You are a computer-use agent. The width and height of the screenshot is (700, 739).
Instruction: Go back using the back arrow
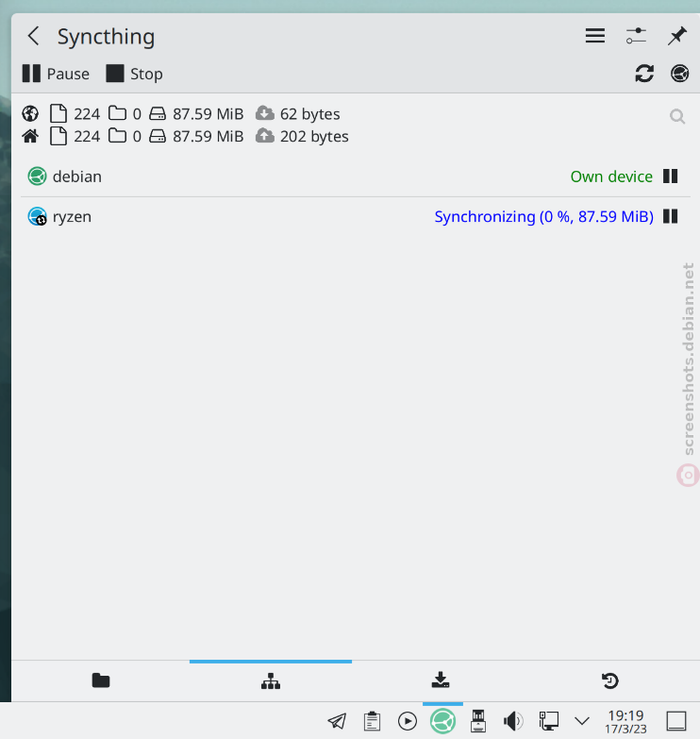(x=33, y=36)
